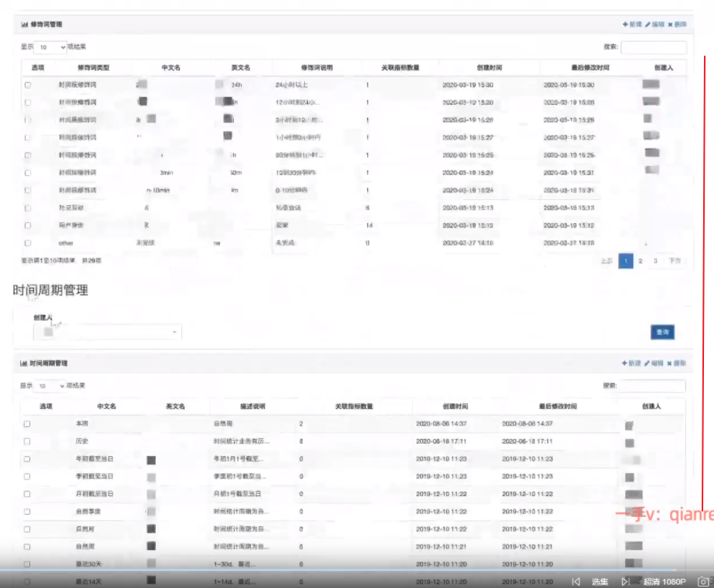
Task: Click 删除 in the 时间周期管理 panel header
Action: tap(676, 363)
